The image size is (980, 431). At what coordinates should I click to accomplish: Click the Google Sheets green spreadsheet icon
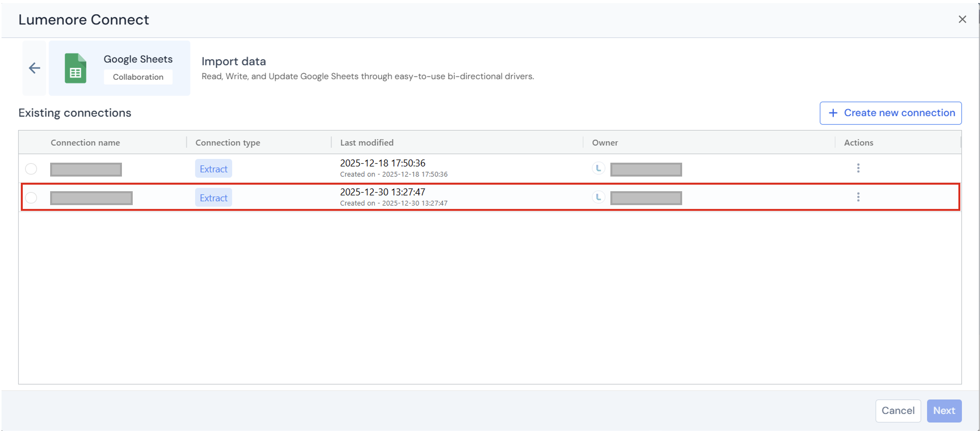pyautogui.click(x=75, y=68)
